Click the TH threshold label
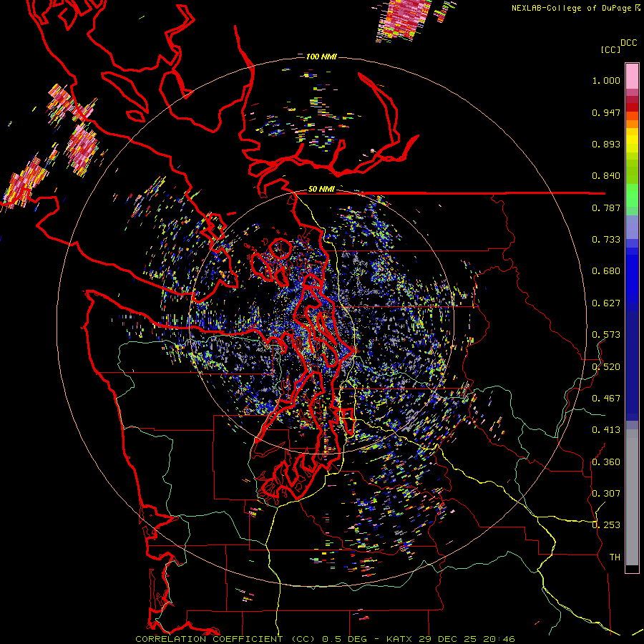 [615, 557]
